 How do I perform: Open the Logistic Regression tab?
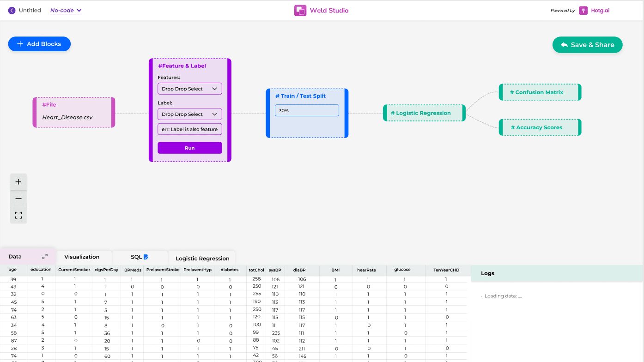[x=202, y=259]
